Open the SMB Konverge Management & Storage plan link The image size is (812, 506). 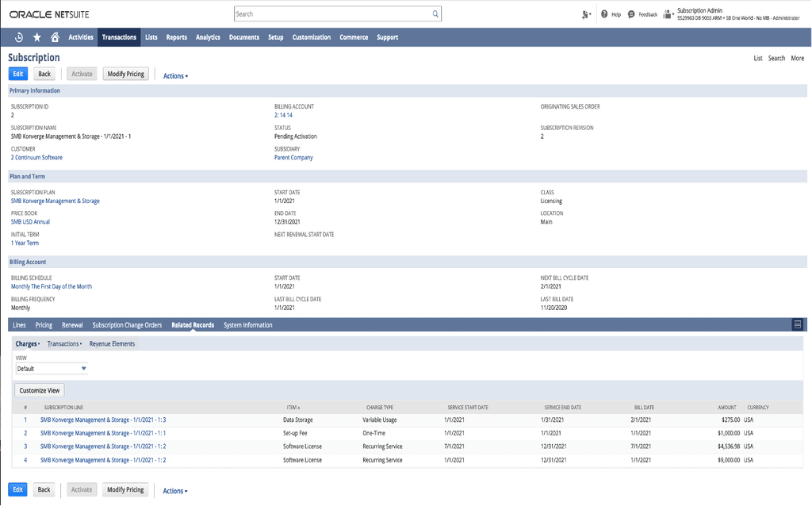point(56,201)
